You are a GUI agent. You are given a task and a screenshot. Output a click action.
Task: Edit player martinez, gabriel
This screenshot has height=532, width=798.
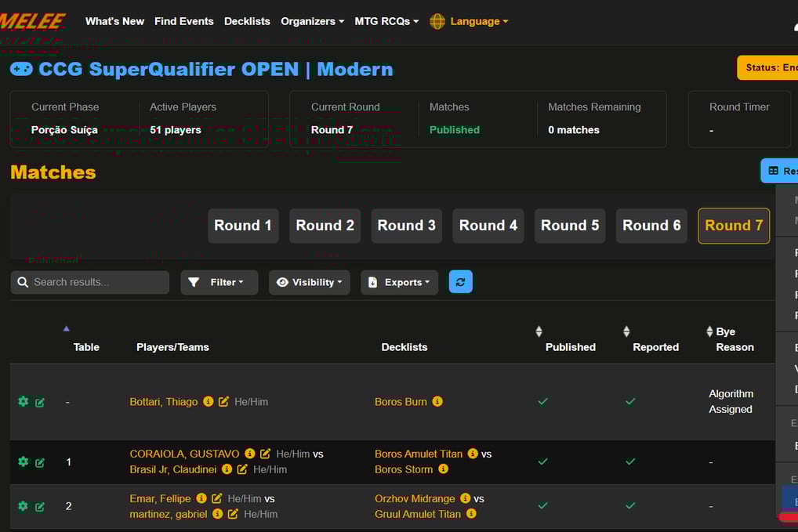[233, 514]
